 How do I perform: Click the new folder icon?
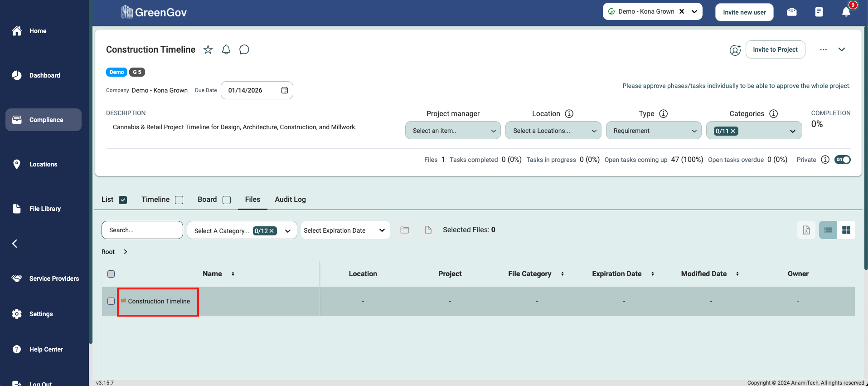(405, 230)
